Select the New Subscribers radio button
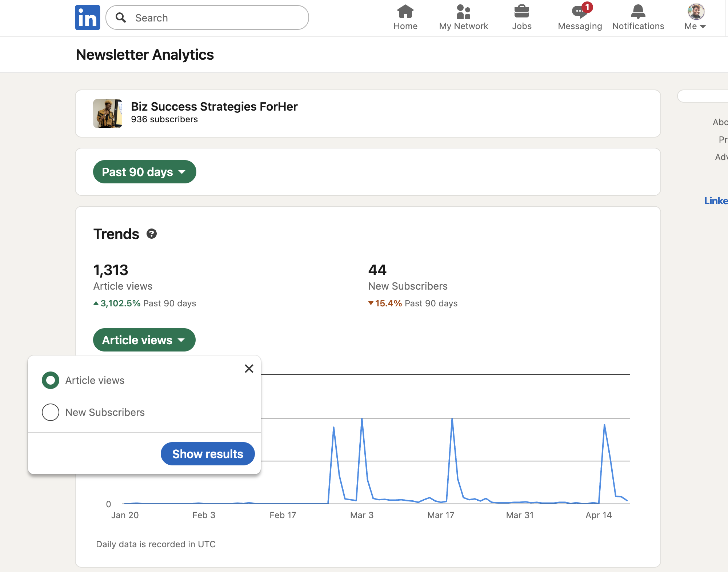 point(51,412)
